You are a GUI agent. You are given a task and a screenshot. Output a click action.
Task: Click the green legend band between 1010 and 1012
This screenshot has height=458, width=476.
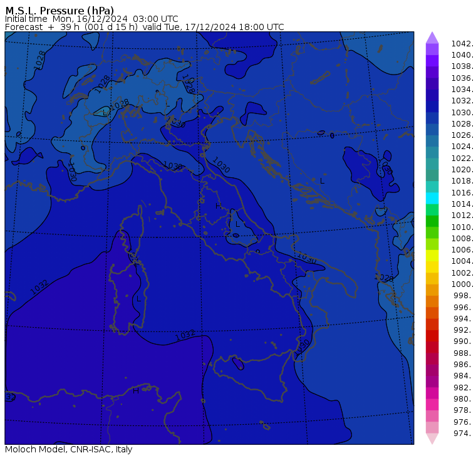tap(432, 221)
